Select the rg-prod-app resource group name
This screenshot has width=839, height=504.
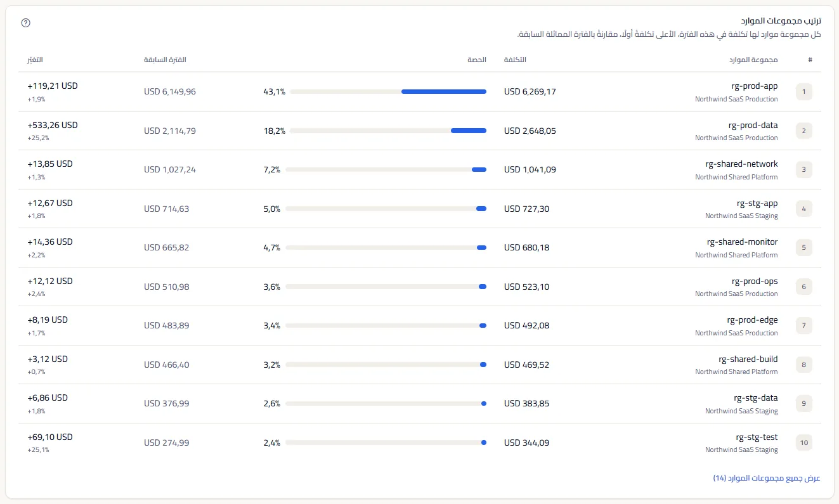pos(754,86)
